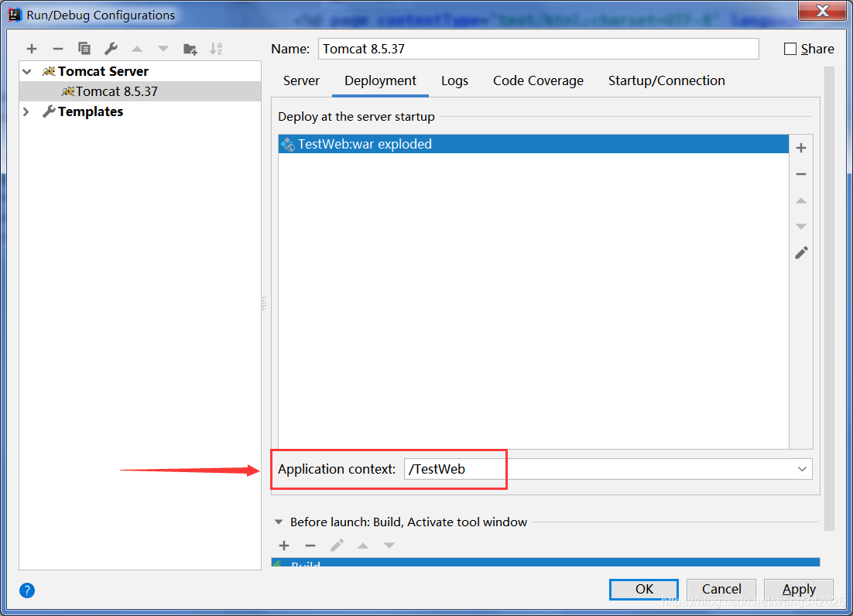
Task: Close the Run/Debug Configurations dialog
Action: pos(823,10)
